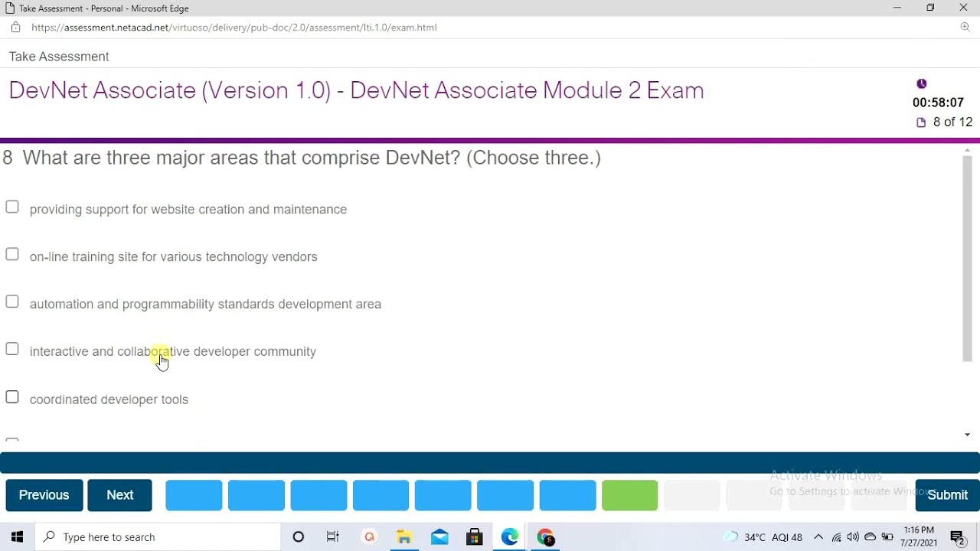This screenshot has height=551, width=980.
Task: Click the question pane scroll up arrow
Action: click(968, 150)
